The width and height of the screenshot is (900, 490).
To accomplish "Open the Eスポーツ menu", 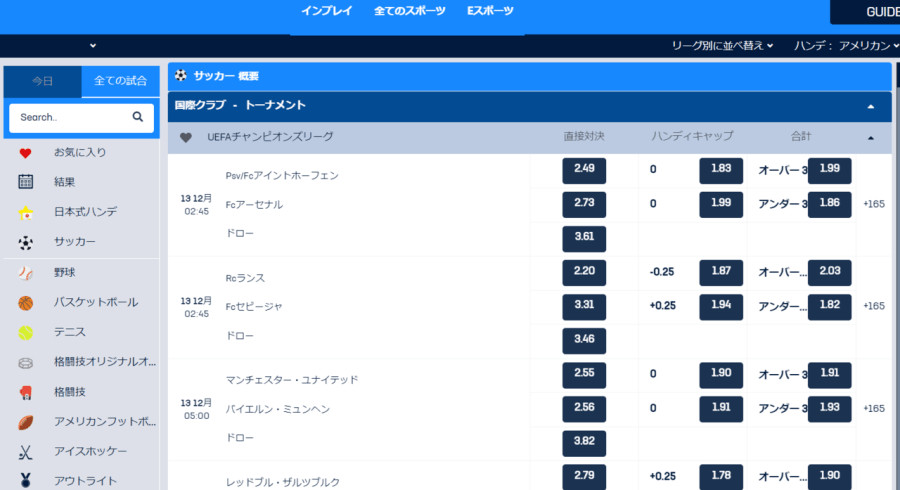I will click(490, 11).
